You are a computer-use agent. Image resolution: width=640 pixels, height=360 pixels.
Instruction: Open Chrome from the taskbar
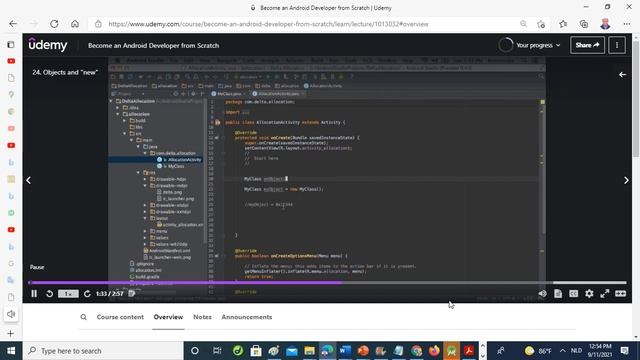tap(416, 351)
